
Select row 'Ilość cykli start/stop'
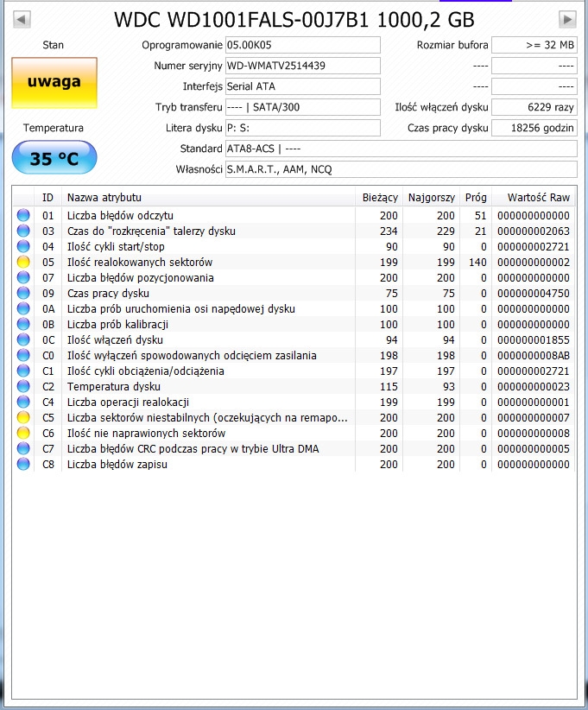tap(294, 246)
